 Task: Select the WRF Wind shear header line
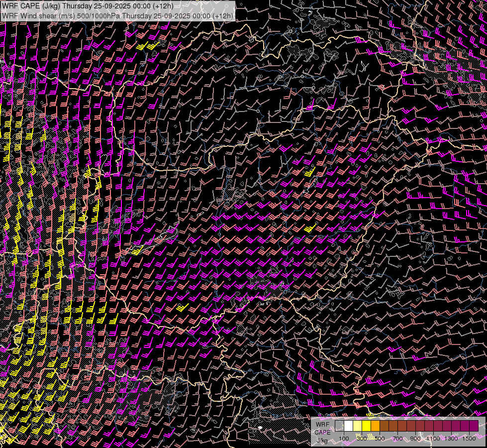tap(117, 15)
